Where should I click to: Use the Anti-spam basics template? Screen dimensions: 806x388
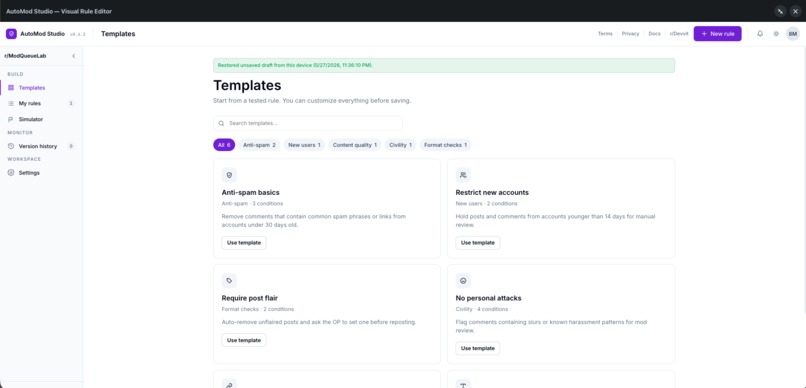(x=244, y=243)
